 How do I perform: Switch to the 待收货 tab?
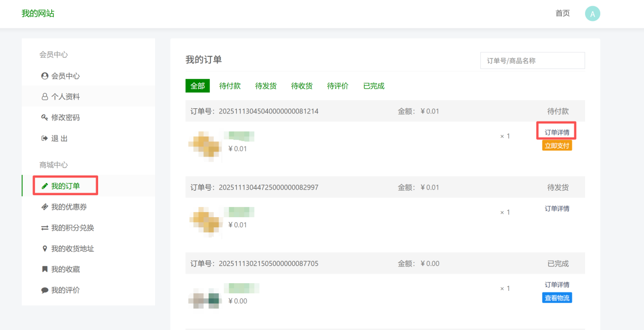[302, 86]
